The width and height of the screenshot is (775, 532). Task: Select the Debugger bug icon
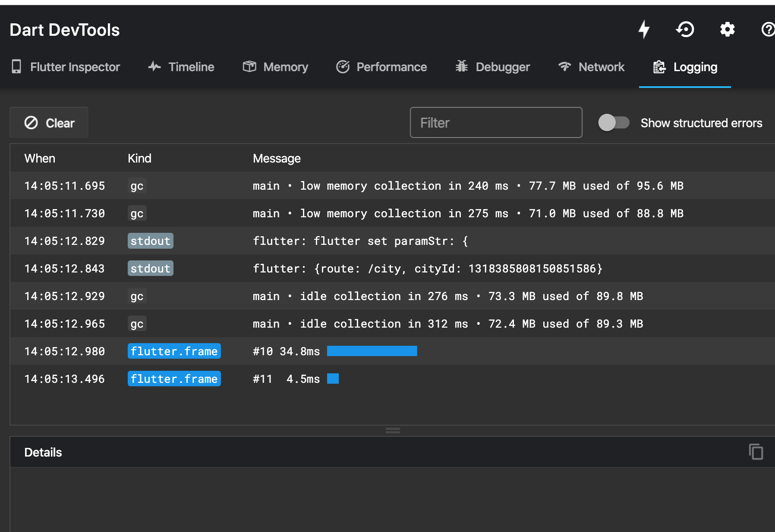[461, 67]
